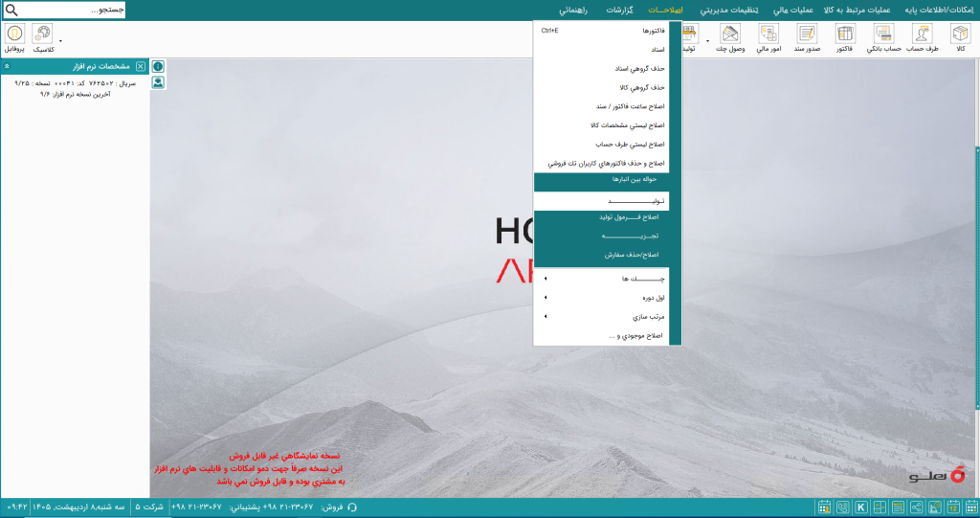
Task: Click the search magnifier icon
Action: 11,10
